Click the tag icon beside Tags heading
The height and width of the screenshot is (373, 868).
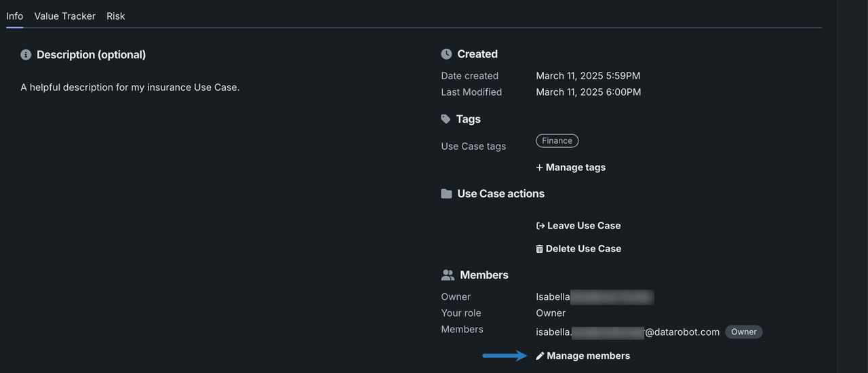(446, 119)
